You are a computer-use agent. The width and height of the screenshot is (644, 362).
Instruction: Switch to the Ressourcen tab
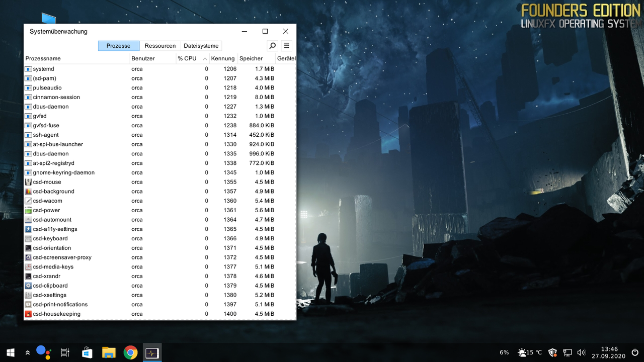pyautogui.click(x=160, y=46)
